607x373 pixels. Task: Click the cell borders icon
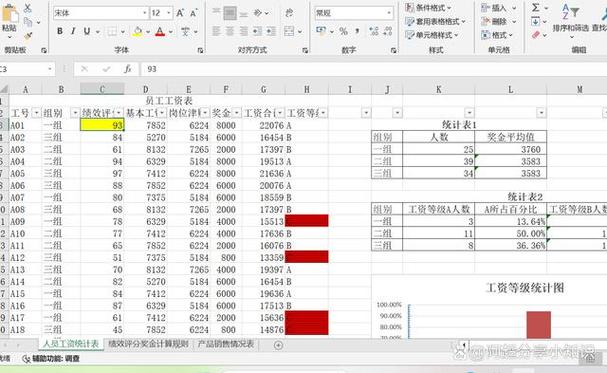[x=112, y=31]
